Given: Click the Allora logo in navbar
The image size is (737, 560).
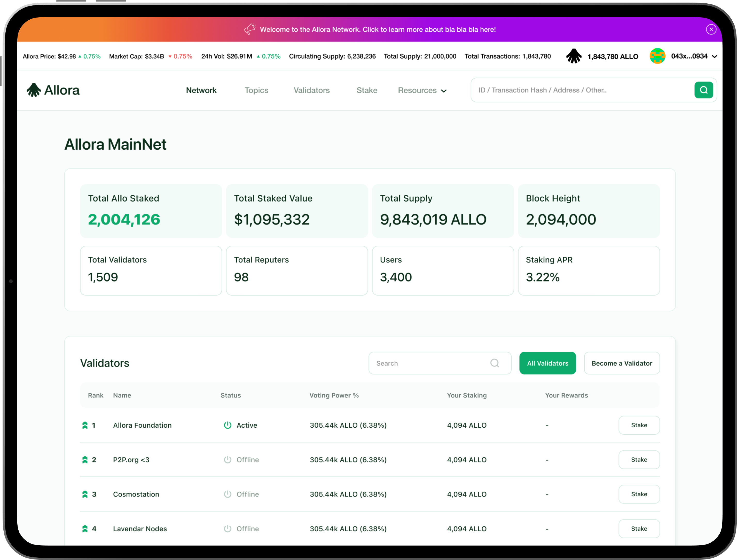Looking at the screenshot, I should tap(53, 90).
